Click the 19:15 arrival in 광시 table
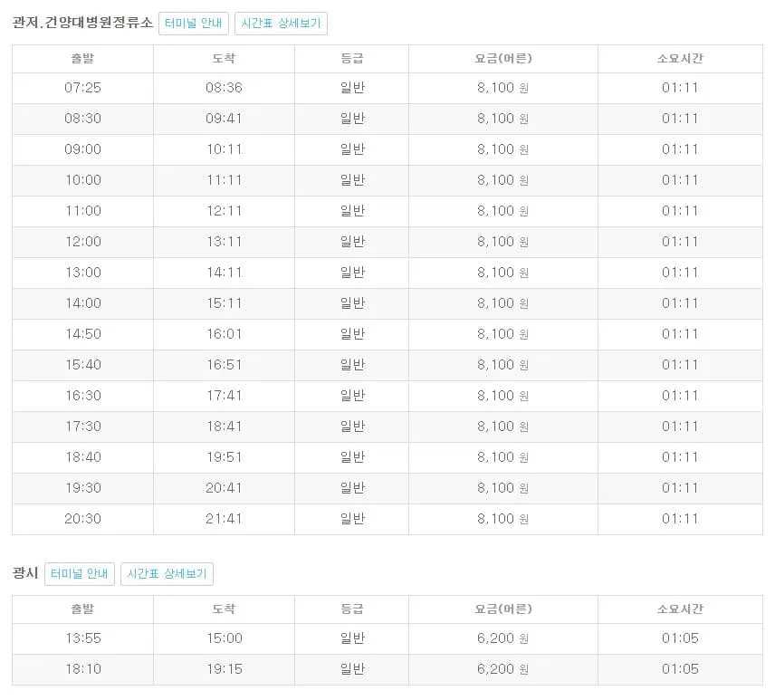The height and width of the screenshot is (700, 775). (224, 669)
